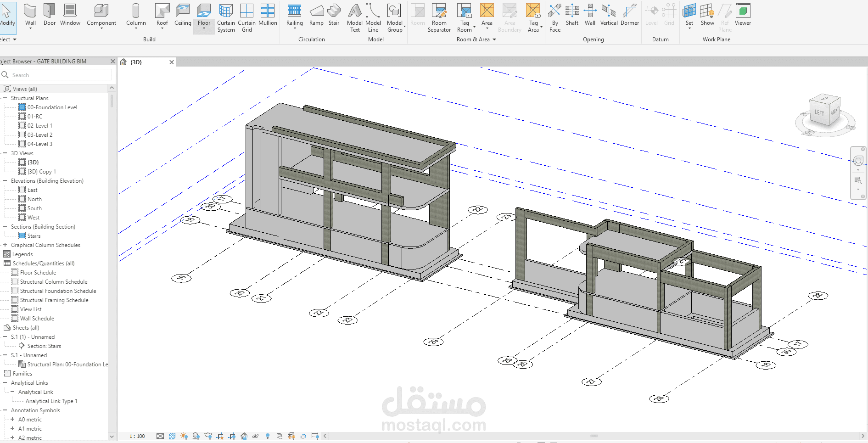Select the Curtain System tool
The height and width of the screenshot is (443, 868).
click(x=226, y=18)
